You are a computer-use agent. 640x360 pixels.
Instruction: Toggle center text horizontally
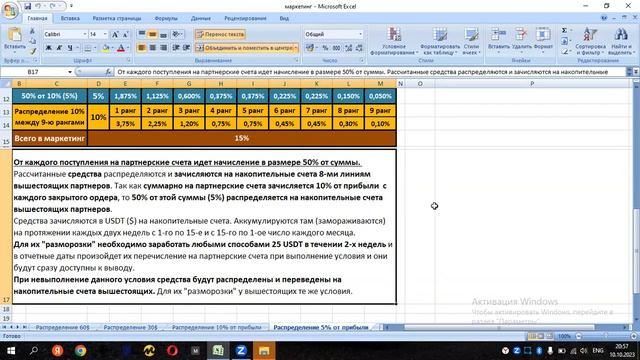click(152, 48)
